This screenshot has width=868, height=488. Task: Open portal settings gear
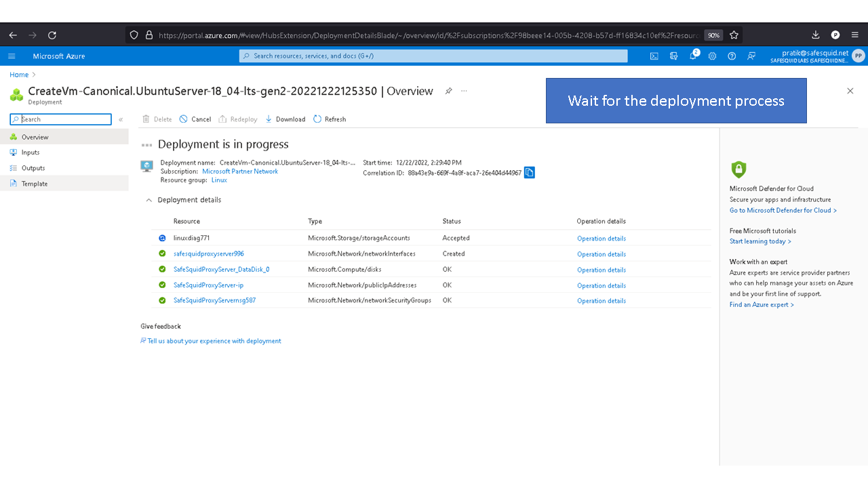click(712, 56)
